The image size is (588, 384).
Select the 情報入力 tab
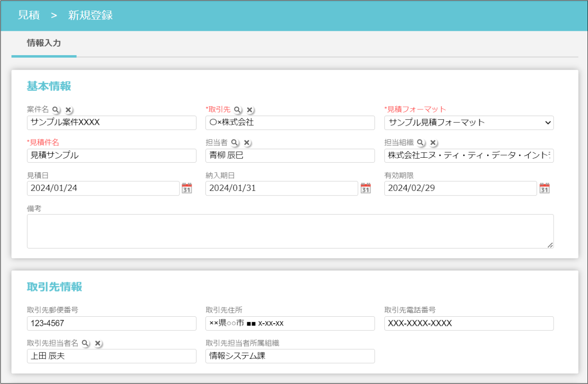point(44,43)
